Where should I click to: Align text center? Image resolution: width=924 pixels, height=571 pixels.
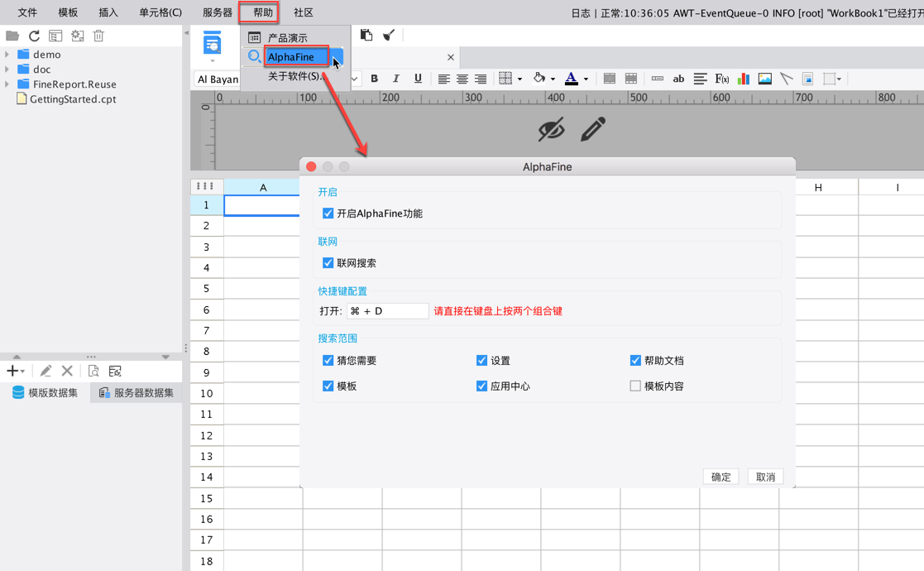462,79
